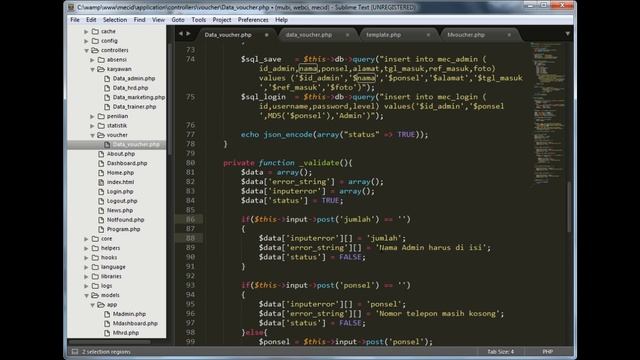Open Login.php in the sidebar

120,191
